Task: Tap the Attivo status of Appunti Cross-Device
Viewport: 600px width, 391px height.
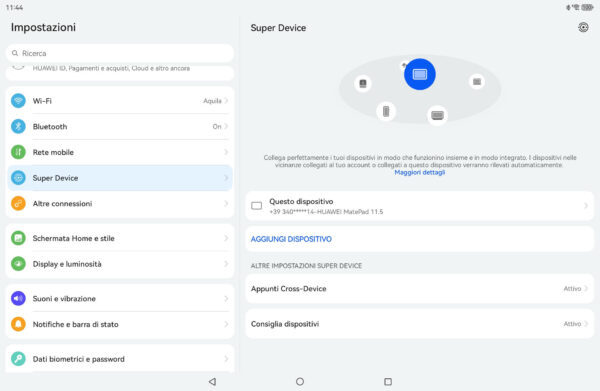Action: click(x=572, y=289)
